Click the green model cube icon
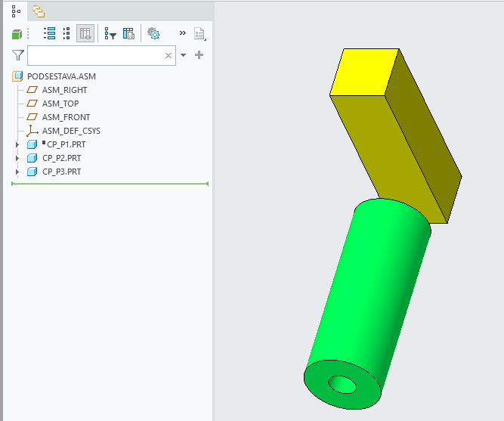Viewport: 504px width, 421px height. [x=17, y=34]
